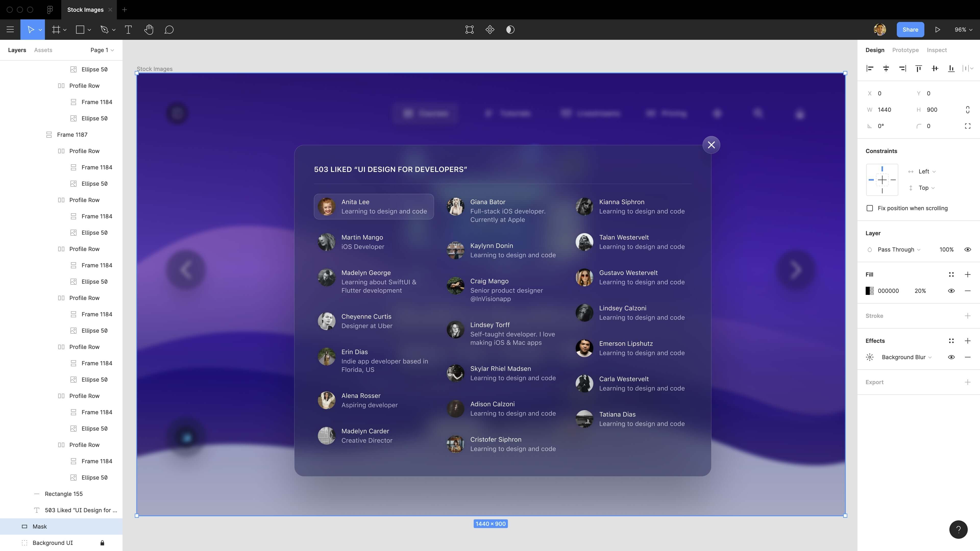Click the Create Component icon
Image resolution: width=980 pixels, height=551 pixels.
pos(490,30)
